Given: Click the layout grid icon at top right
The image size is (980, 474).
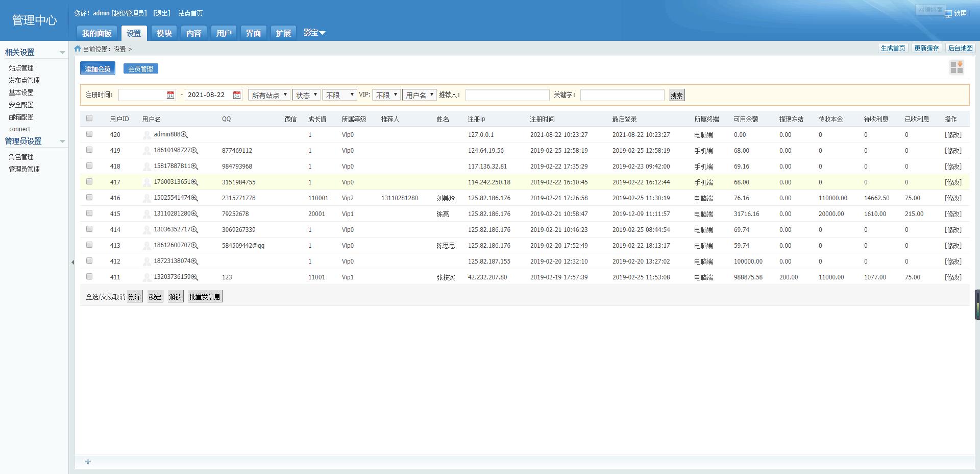Looking at the screenshot, I should pyautogui.click(x=957, y=67).
